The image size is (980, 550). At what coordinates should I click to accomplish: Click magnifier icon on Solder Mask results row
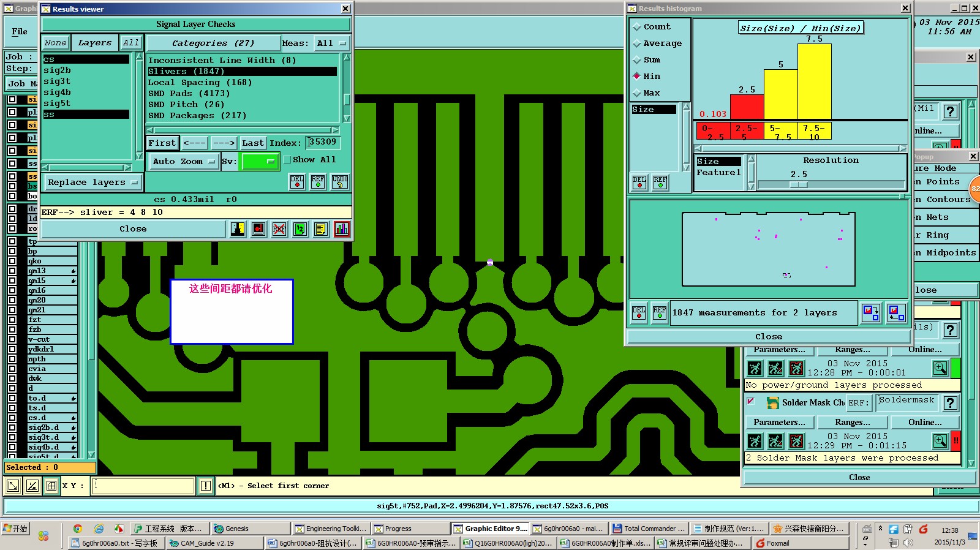pos(940,441)
